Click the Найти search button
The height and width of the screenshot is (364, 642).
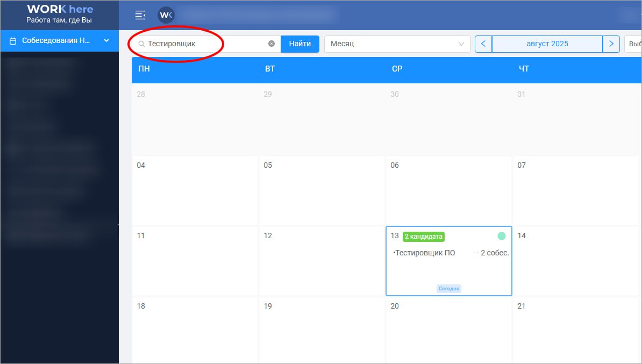pyautogui.click(x=300, y=44)
